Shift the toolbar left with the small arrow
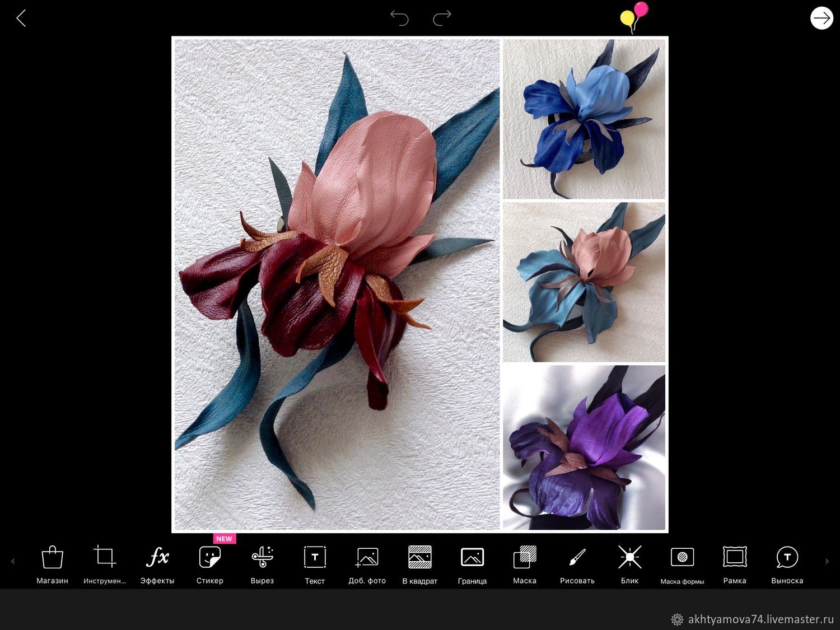Viewport: 840px width, 630px height. tap(12, 561)
